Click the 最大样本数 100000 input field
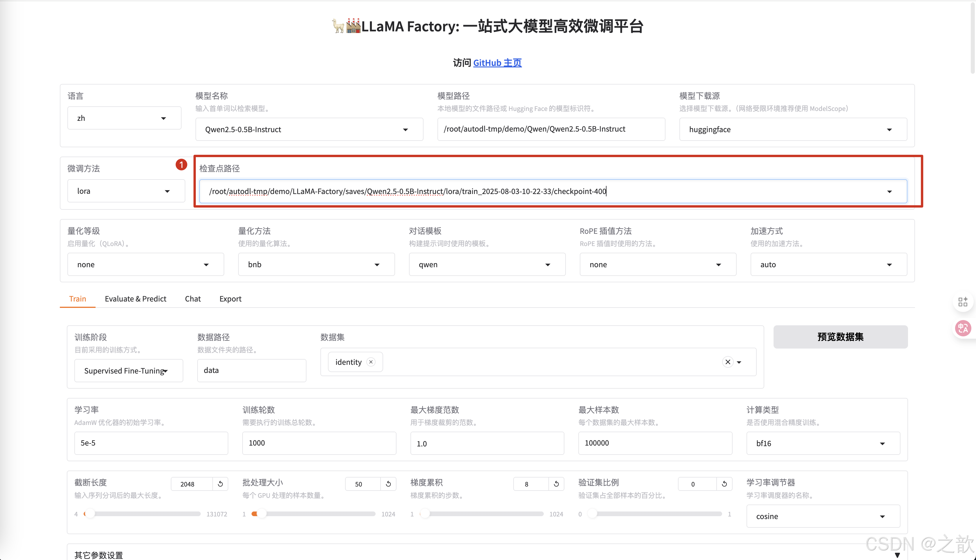The height and width of the screenshot is (560, 976). 655,443
